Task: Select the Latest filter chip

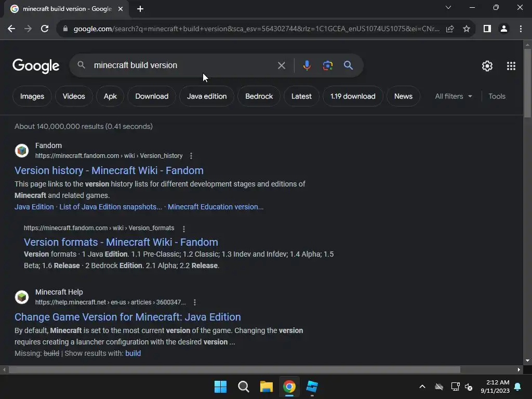Action: pyautogui.click(x=301, y=96)
